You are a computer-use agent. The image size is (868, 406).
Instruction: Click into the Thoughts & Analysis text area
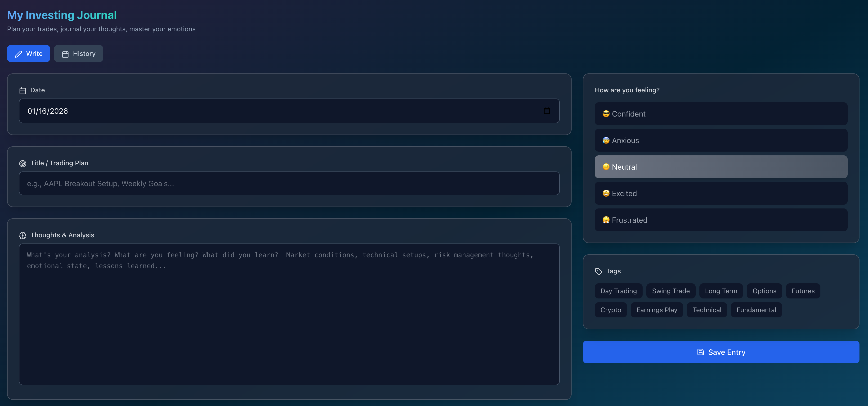289,314
